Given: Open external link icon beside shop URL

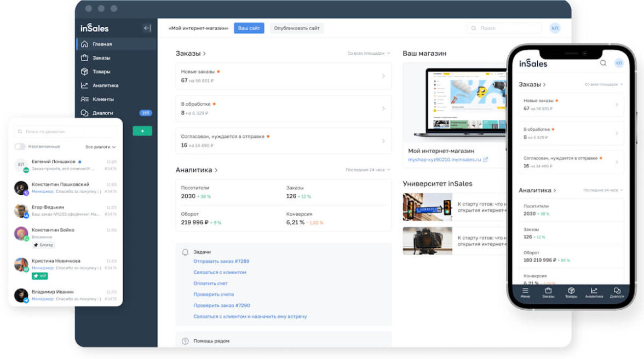Looking at the screenshot, I should click(485, 160).
